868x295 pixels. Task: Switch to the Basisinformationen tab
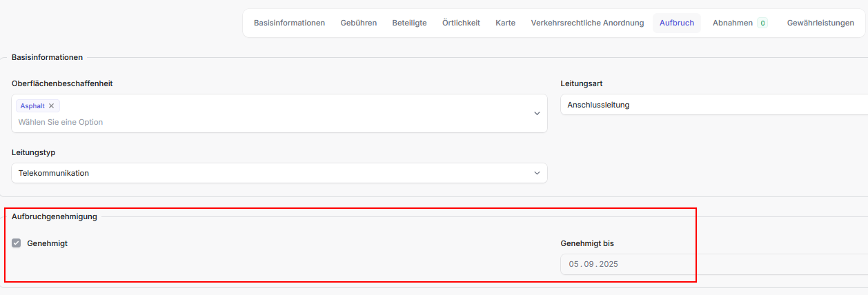tap(289, 23)
